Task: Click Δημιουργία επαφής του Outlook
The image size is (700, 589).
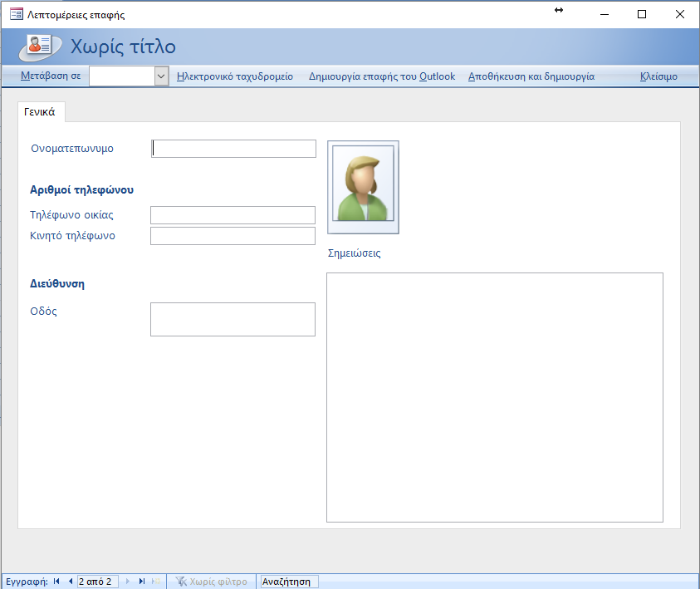Action: click(x=382, y=76)
